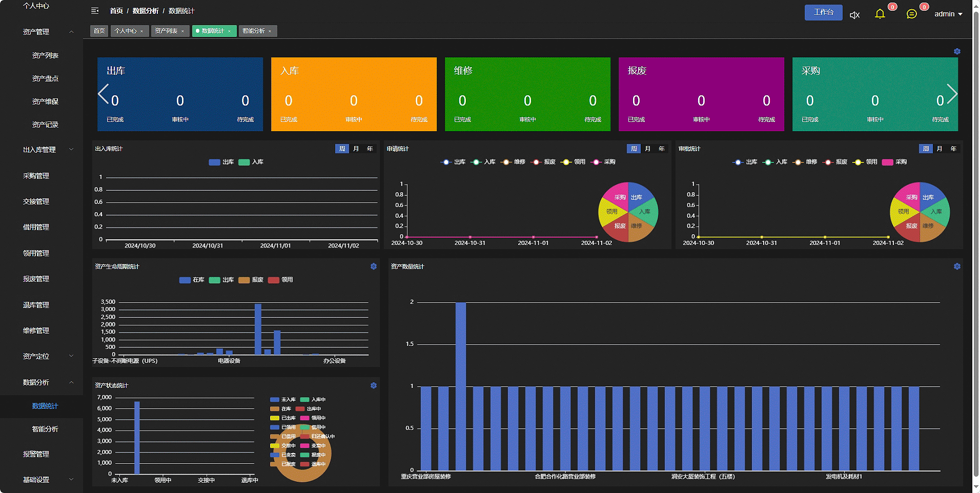This screenshot has width=980, height=493.
Task: Open dashboard settings gear above the summary cards
Action: [x=957, y=52]
